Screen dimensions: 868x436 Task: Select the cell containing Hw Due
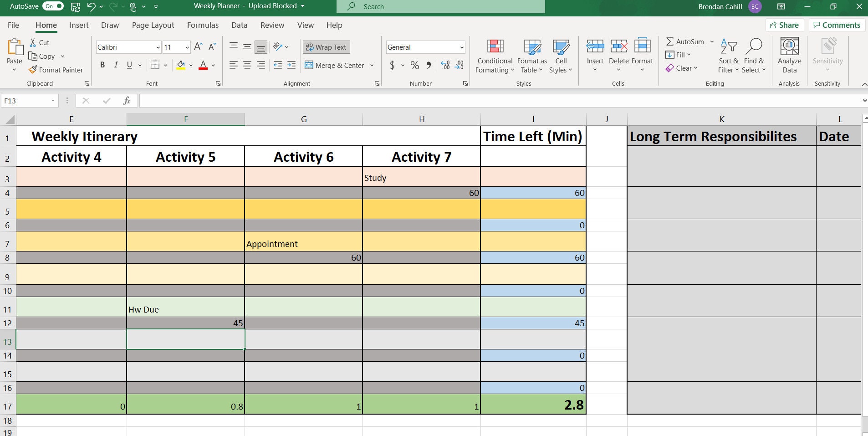(x=185, y=309)
